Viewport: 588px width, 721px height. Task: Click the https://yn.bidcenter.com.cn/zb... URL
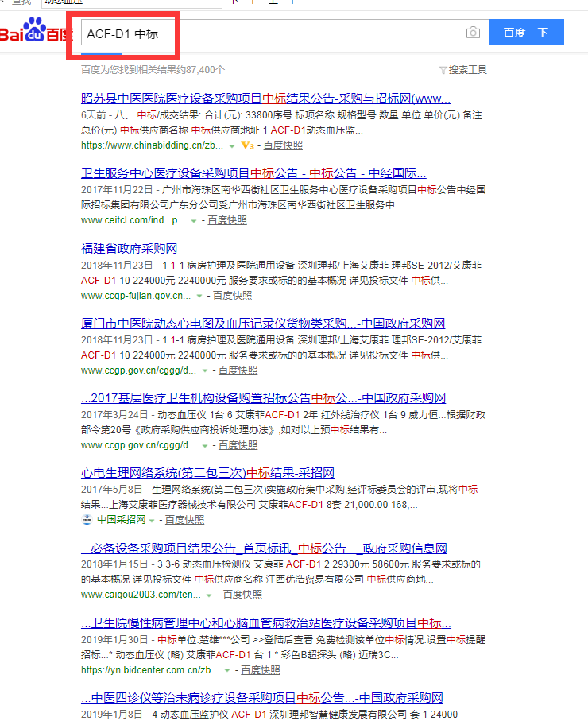(x=150, y=670)
